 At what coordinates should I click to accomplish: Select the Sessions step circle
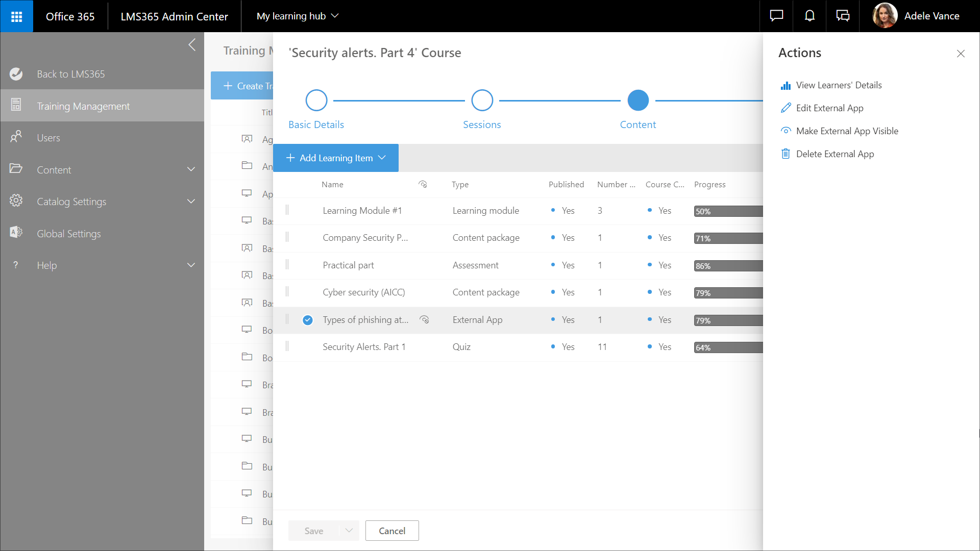(482, 101)
